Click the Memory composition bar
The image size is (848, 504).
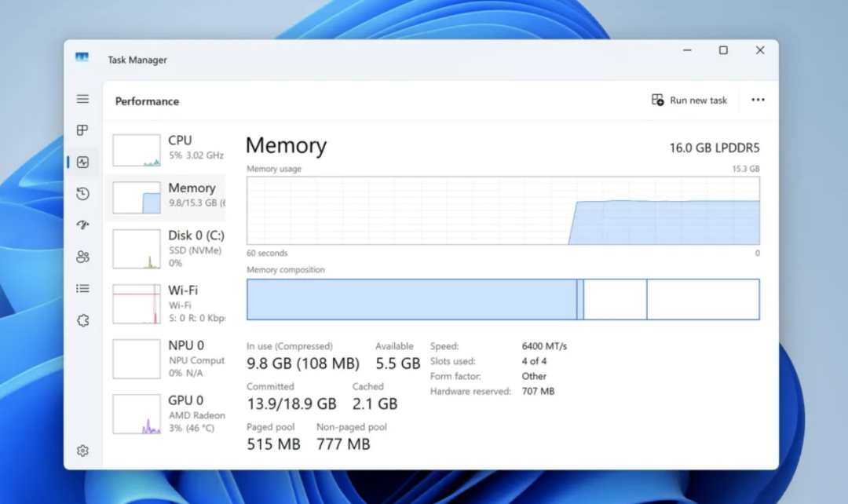503,300
